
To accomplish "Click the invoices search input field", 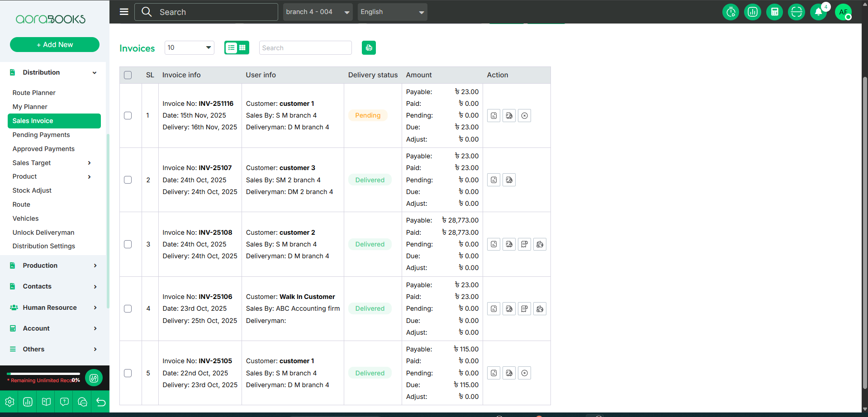I will (305, 48).
